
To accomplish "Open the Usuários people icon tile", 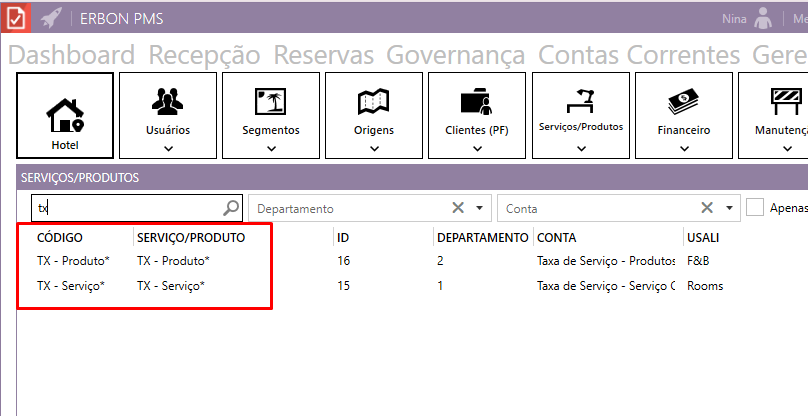I will click(168, 103).
